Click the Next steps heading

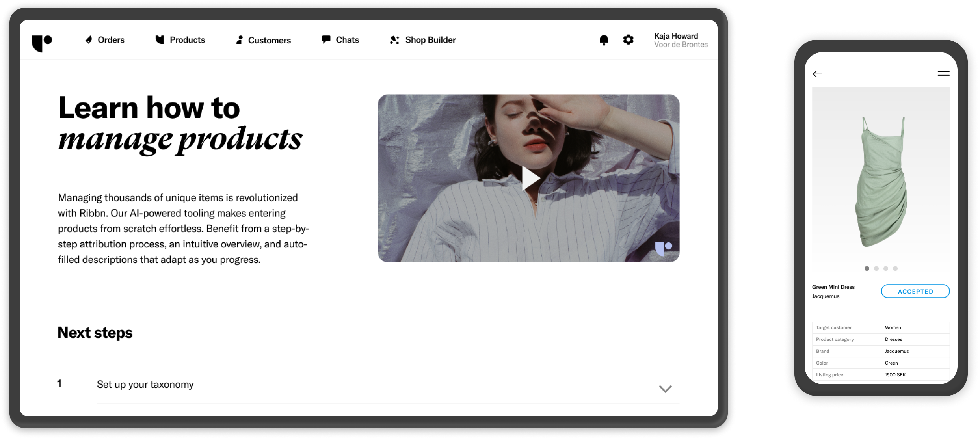[95, 333]
